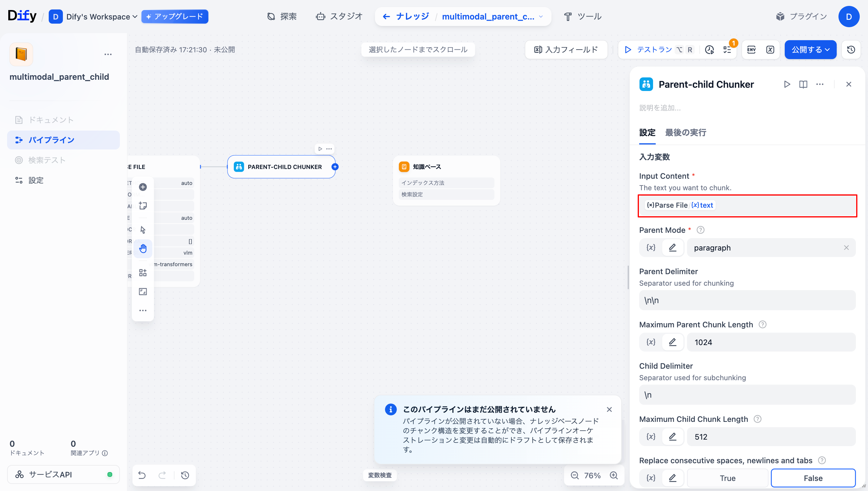Select the hand pan tool
Screen dimensions: 868x491
(143, 248)
